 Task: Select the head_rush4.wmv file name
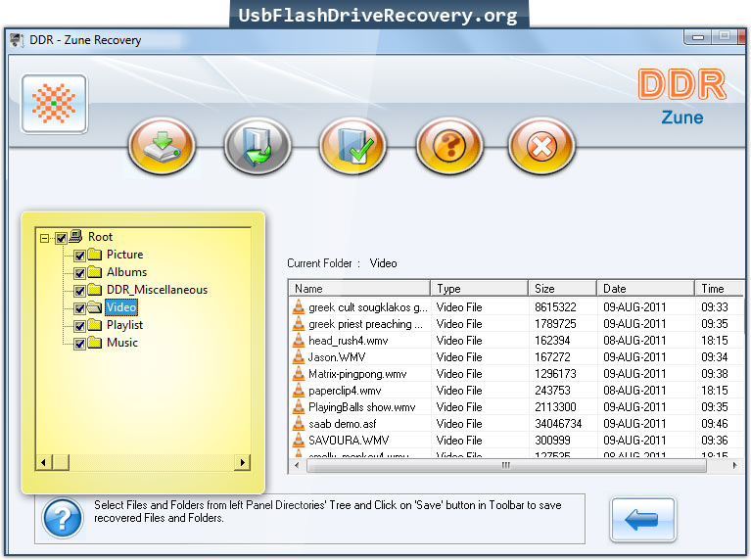pos(349,341)
